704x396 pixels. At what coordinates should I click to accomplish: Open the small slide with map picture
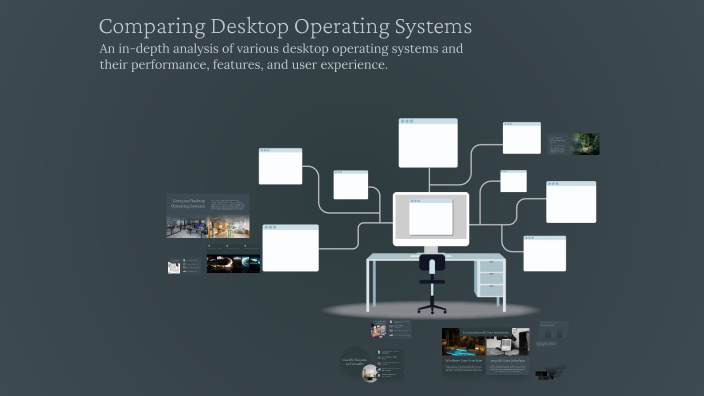click(x=183, y=266)
